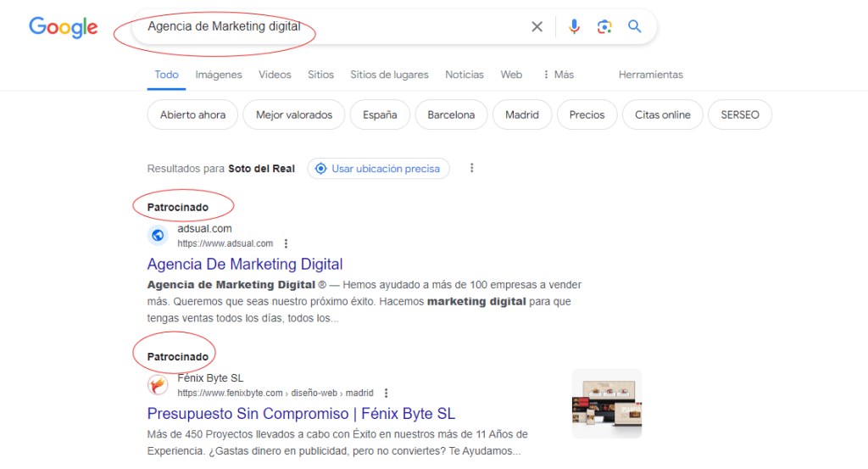
Task: Open the Vídeos tab
Action: pyautogui.click(x=275, y=75)
